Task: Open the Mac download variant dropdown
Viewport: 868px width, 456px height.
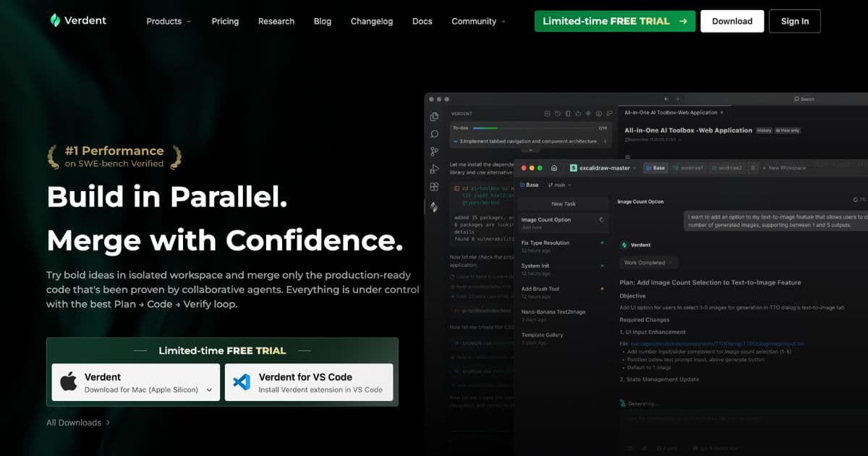Action: pos(210,389)
